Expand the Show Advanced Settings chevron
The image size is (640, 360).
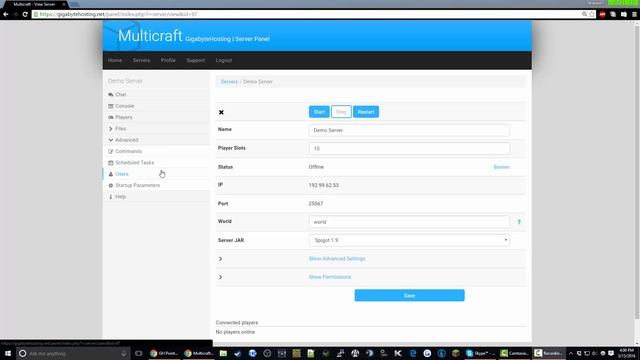click(x=220, y=259)
